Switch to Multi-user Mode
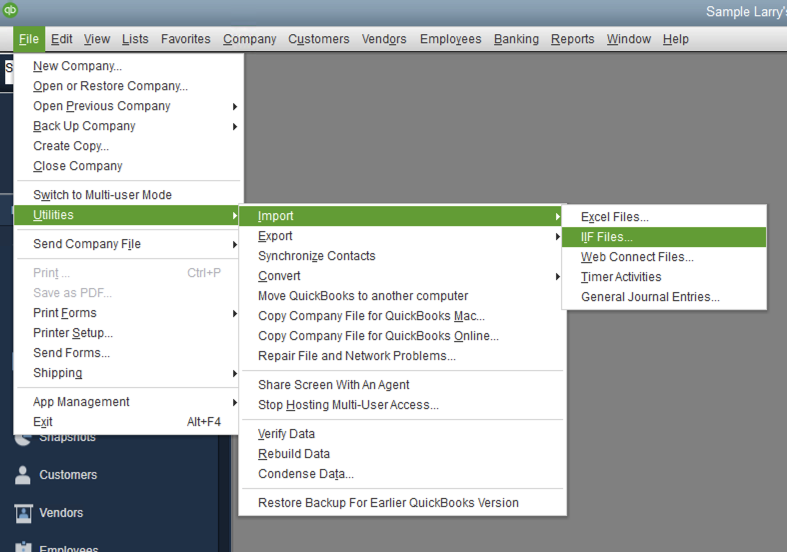The width and height of the screenshot is (787, 552). point(128,195)
